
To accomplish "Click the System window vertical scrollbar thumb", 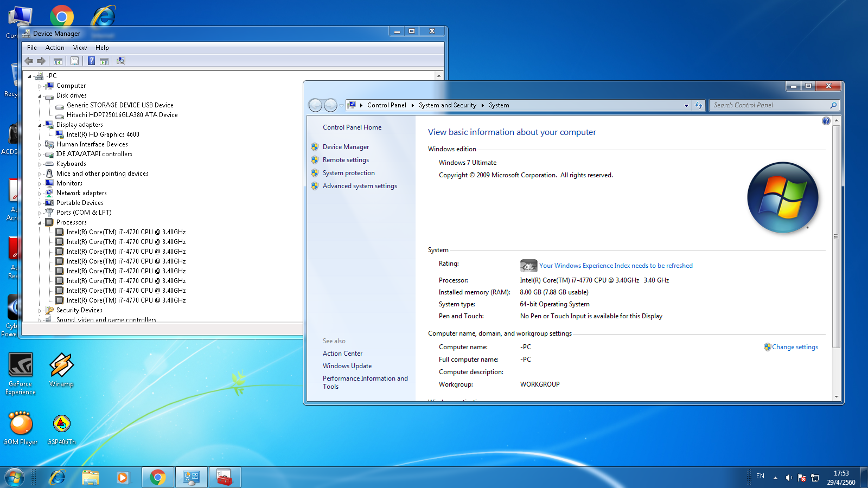I will coord(836,236).
